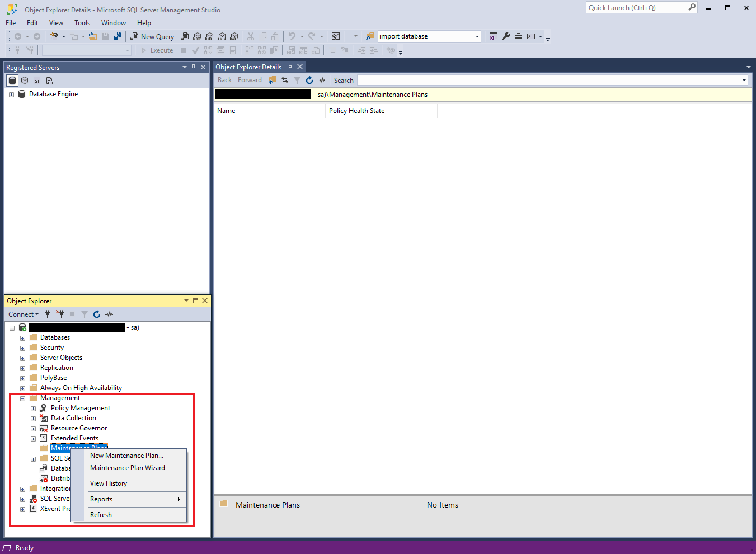Open the Reports submenu

(101, 499)
